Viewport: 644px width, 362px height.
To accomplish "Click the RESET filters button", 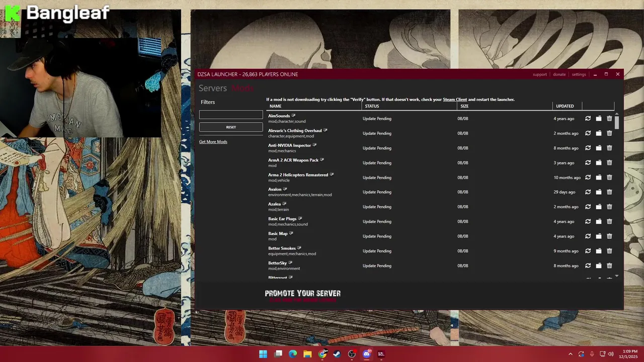I will [231, 127].
